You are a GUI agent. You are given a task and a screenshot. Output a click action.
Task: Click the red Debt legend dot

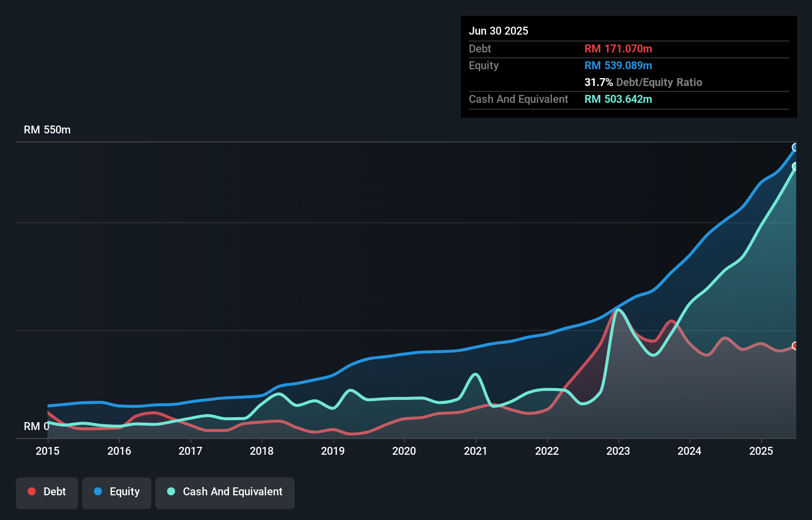(x=31, y=491)
